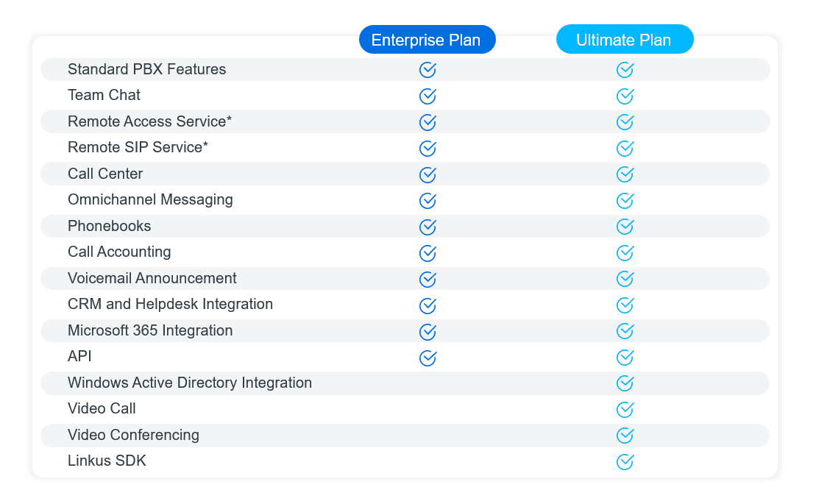Screen dimensions: 816x504
Task: Click Enterprise checkmark for Call Center
Action: pyautogui.click(x=427, y=174)
